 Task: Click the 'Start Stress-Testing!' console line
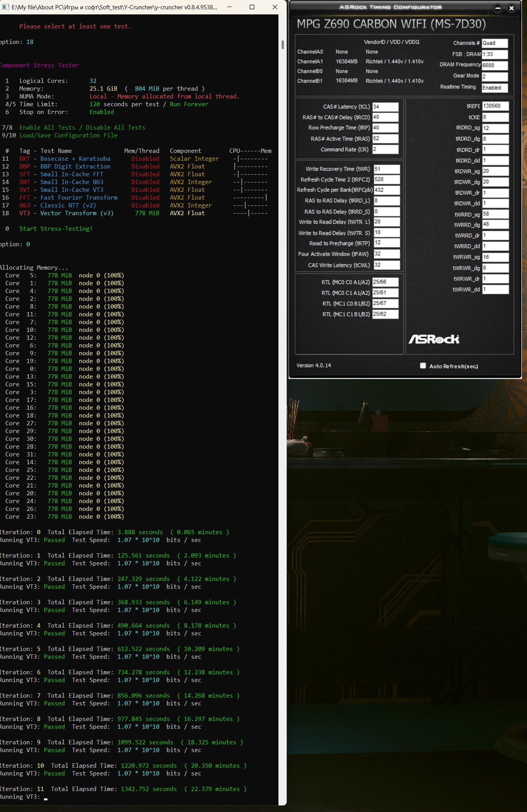tap(56, 229)
